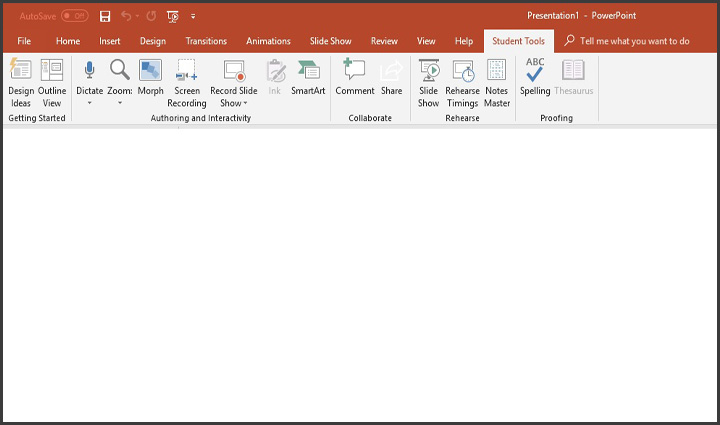Open the Help tab
This screenshot has height=425, width=720.
pyautogui.click(x=464, y=41)
